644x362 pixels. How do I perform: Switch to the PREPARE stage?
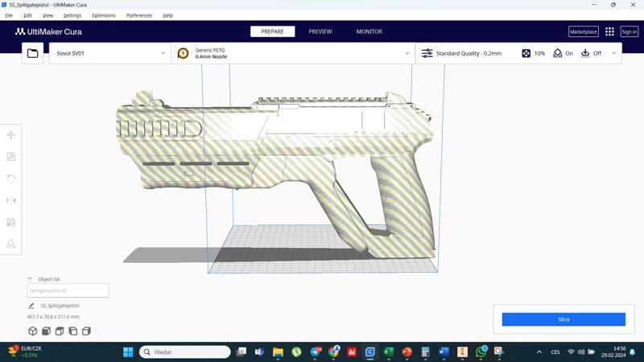[272, 31]
